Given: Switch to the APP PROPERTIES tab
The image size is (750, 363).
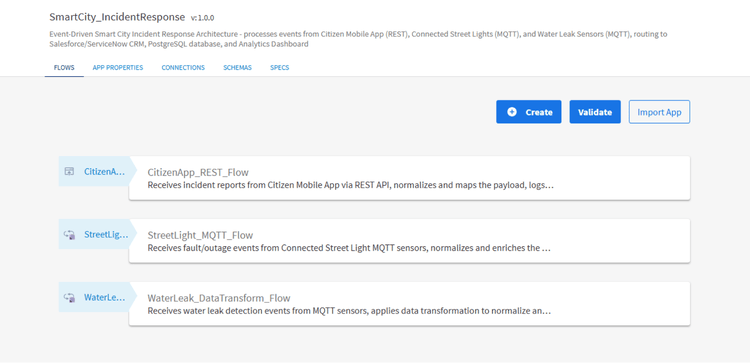Looking at the screenshot, I should click(x=118, y=67).
